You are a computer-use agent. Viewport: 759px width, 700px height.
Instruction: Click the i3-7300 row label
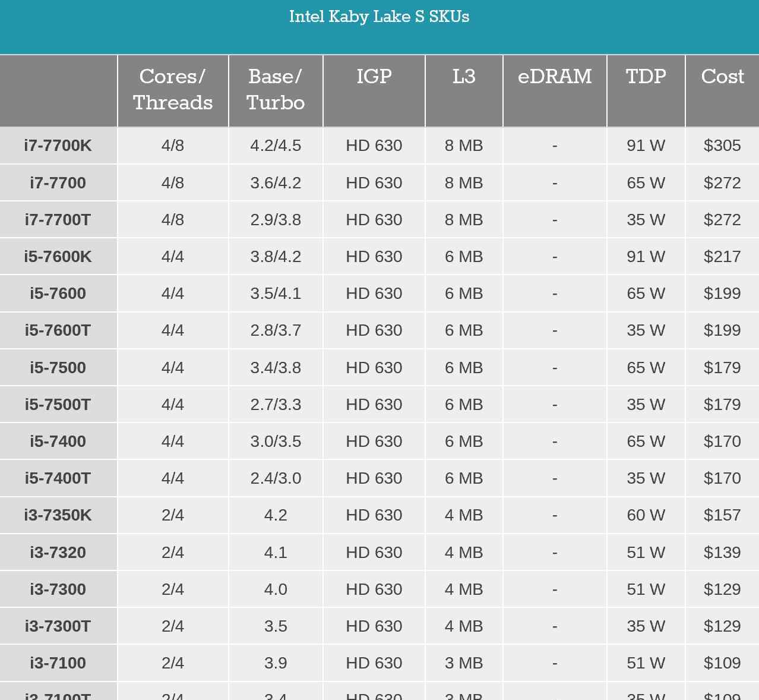tap(58, 589)
